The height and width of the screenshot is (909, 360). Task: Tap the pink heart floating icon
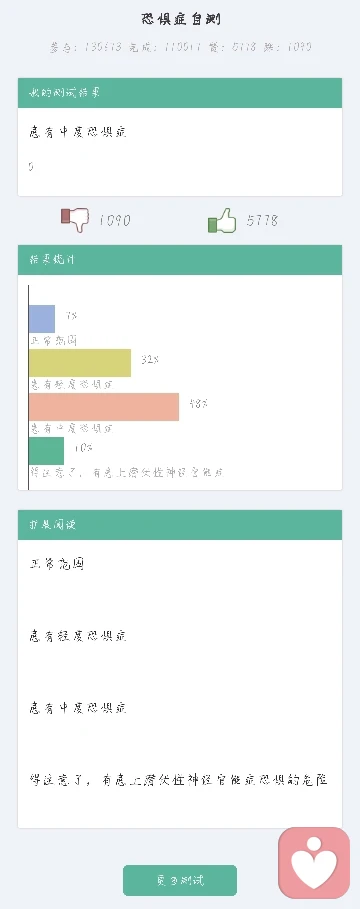(314, 863)
